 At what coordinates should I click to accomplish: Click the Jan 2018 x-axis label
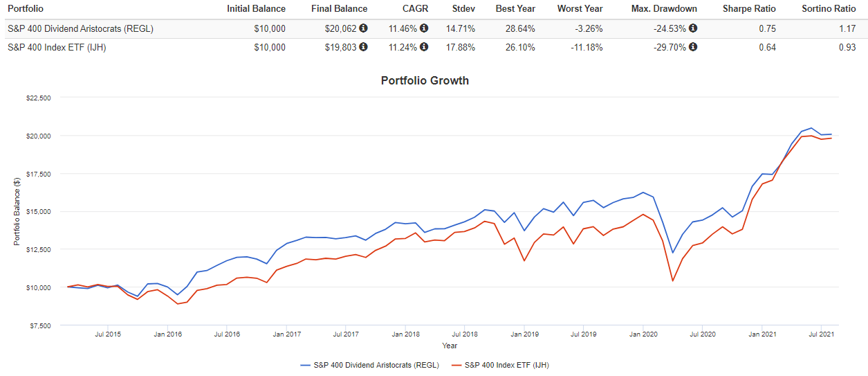point(406,334)
